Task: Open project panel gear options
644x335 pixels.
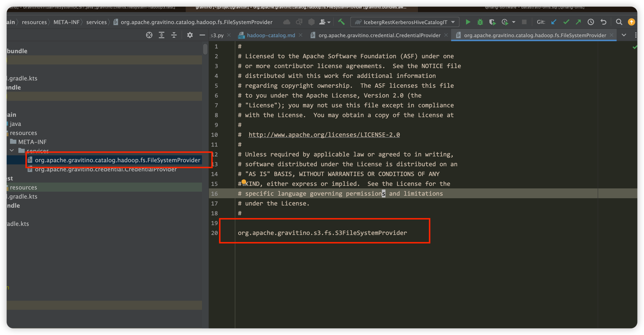Action: pos(190,35)
